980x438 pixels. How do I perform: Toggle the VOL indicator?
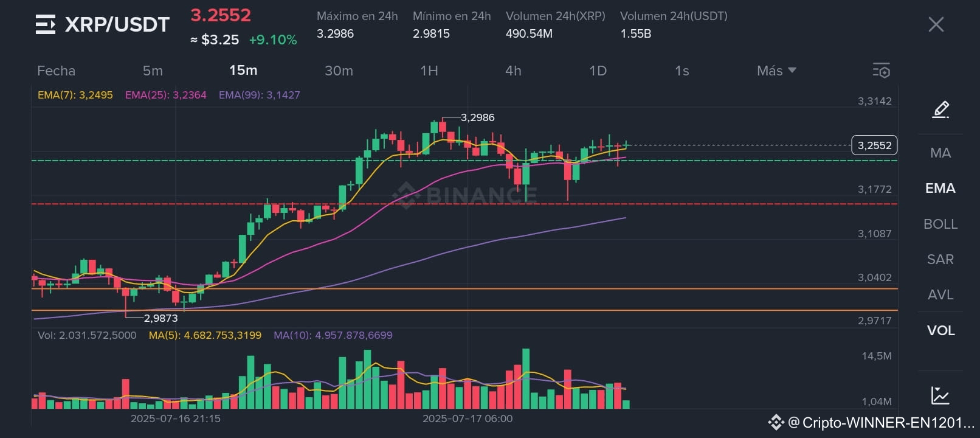click(x=940, y=330)
